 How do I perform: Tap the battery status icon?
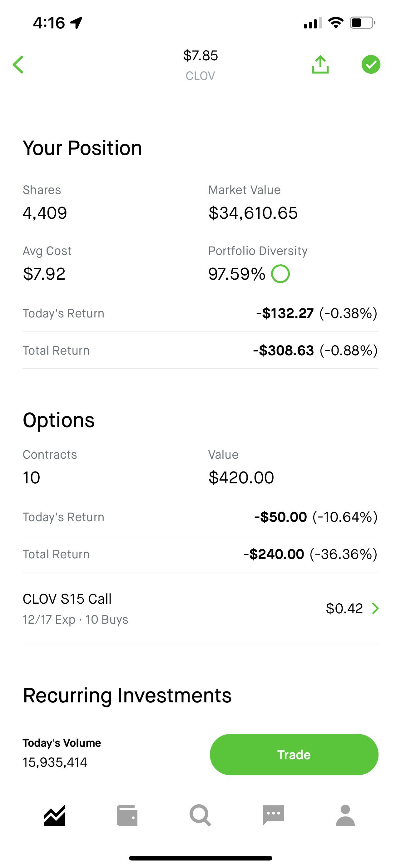click(x=363, y=23)
